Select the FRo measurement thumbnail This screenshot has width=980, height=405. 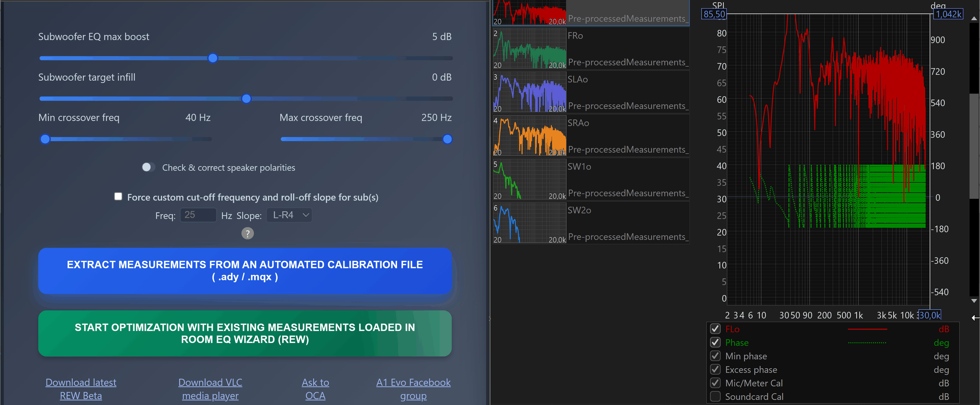(x=529, y=49)
